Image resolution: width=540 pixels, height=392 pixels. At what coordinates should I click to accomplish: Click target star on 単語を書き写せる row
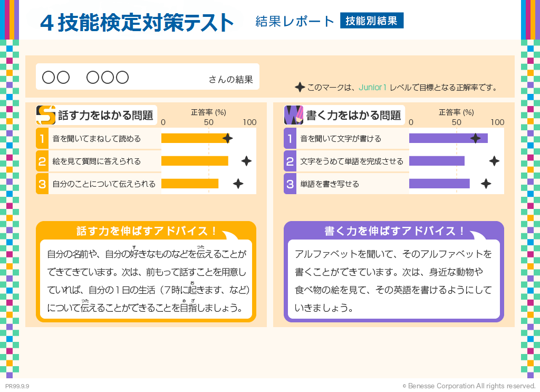click(x=486, y=184)
